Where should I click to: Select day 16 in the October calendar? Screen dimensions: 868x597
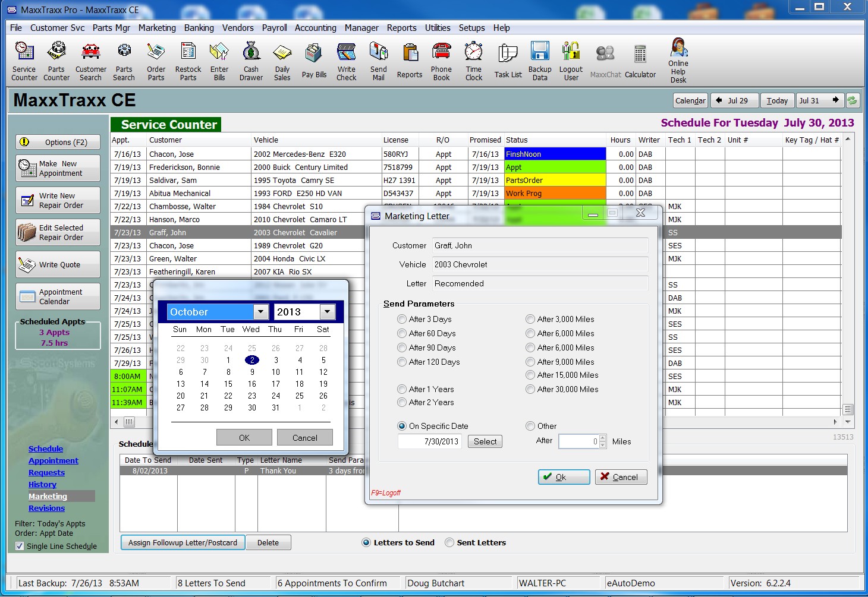(x=252, y=384)
